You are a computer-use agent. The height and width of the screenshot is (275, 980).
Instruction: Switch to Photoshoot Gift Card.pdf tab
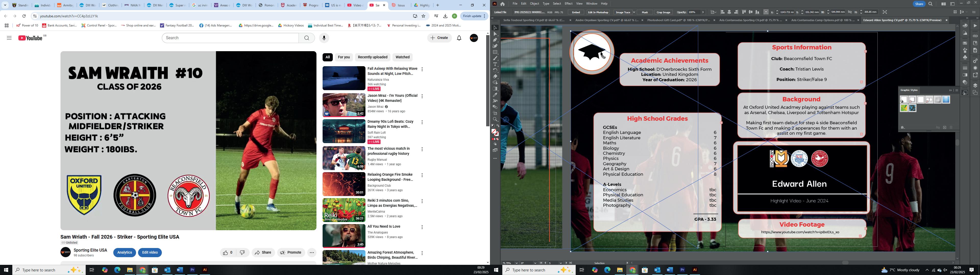[678, 20]
